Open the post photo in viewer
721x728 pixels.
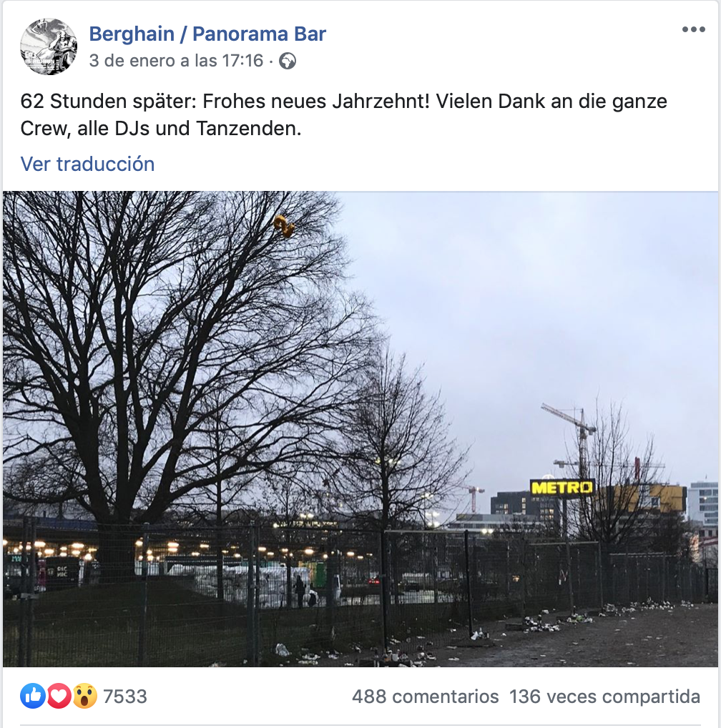coord(360,429)
